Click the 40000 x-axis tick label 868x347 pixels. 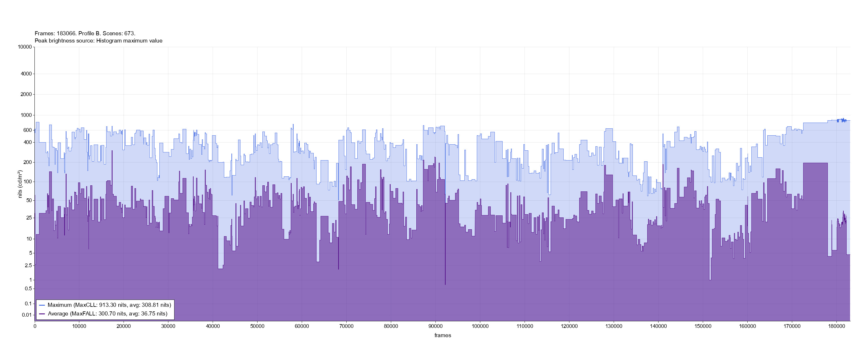[x=213, y=326]
